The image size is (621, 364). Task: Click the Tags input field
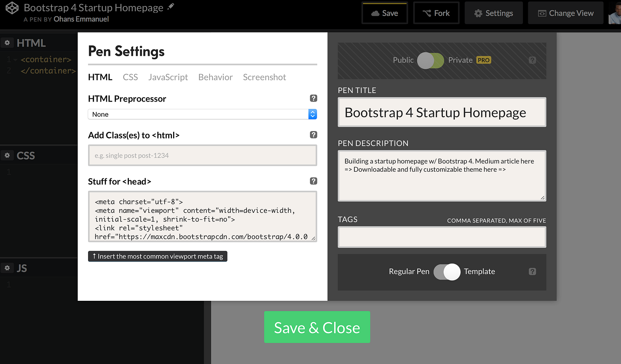(442, 237)
